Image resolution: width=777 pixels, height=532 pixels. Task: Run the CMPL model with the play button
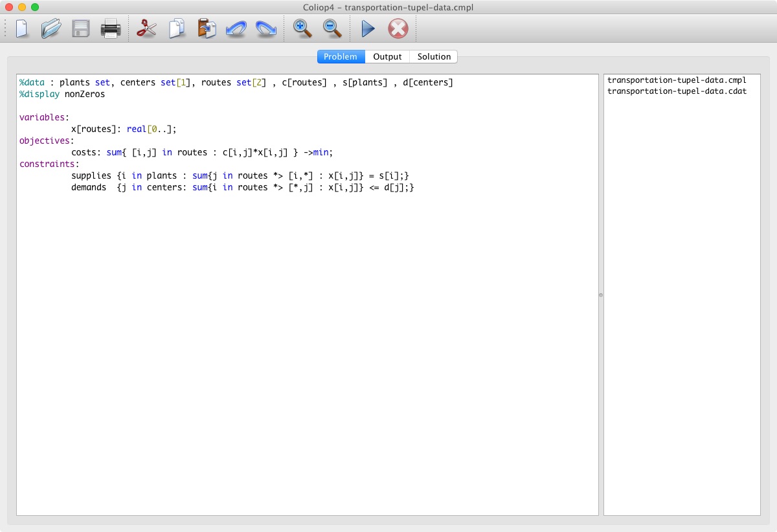pos(368,29)
